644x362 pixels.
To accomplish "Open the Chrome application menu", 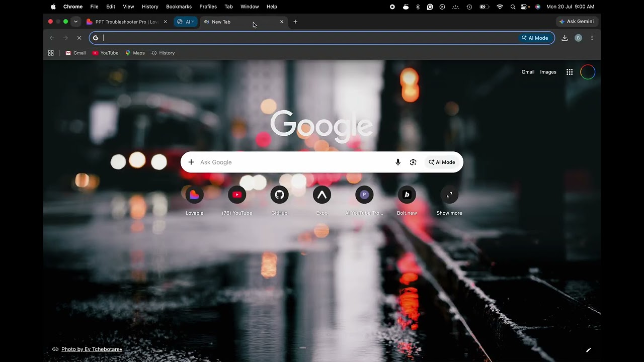I will coord(73,7).
